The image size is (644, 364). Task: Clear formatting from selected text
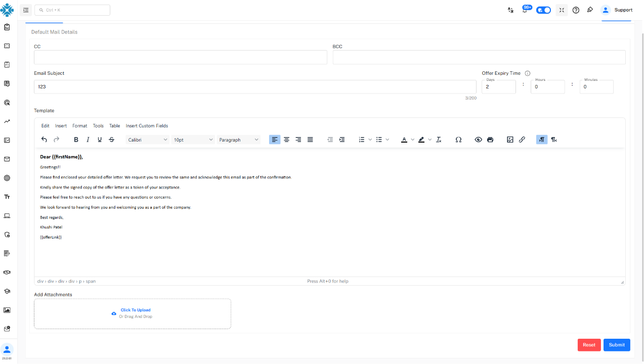[x=439, y=140]
